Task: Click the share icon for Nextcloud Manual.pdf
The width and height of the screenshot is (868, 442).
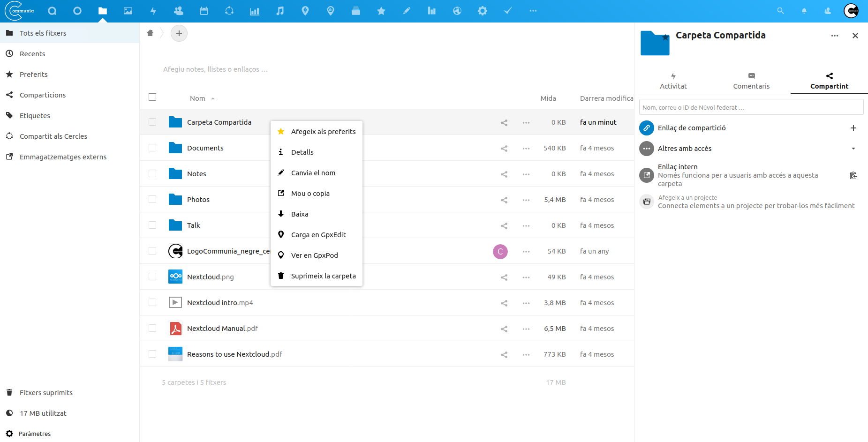Action: pos(504,329)
